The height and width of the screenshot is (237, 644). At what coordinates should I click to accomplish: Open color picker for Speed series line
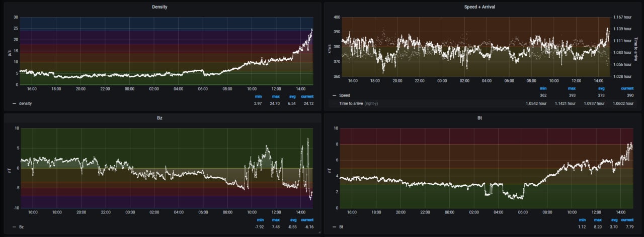[335, 95]
